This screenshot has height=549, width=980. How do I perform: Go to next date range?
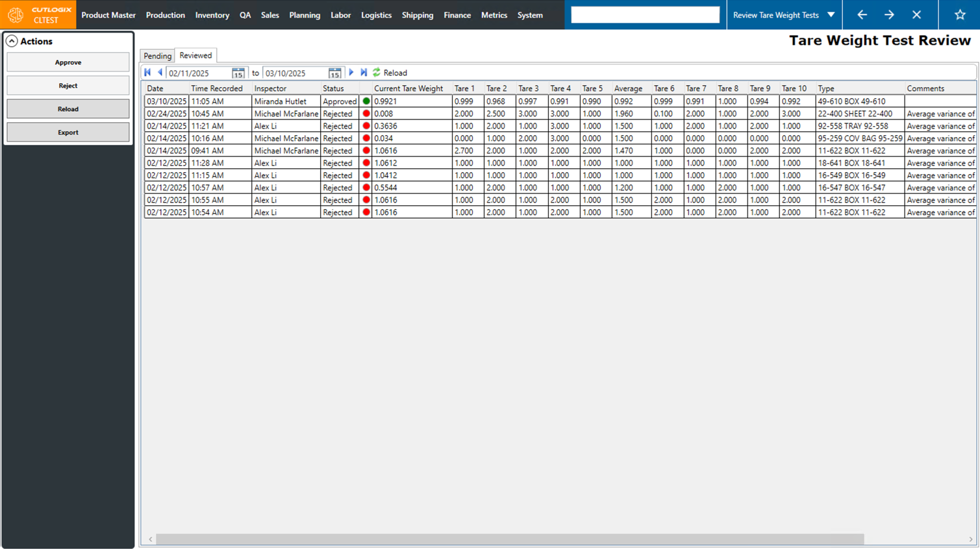[351, 73]
